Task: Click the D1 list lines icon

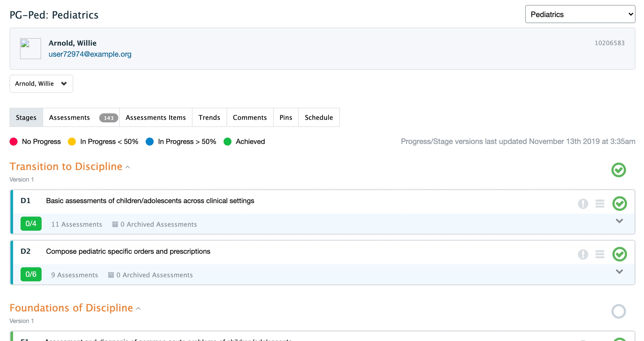Action: click(x=600, y=204)
